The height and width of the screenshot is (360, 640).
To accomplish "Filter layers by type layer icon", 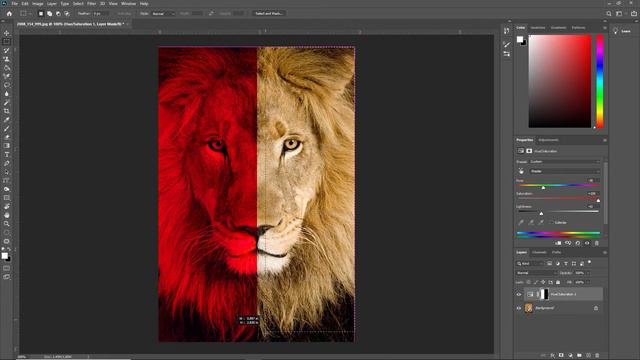I will [566, 264].
